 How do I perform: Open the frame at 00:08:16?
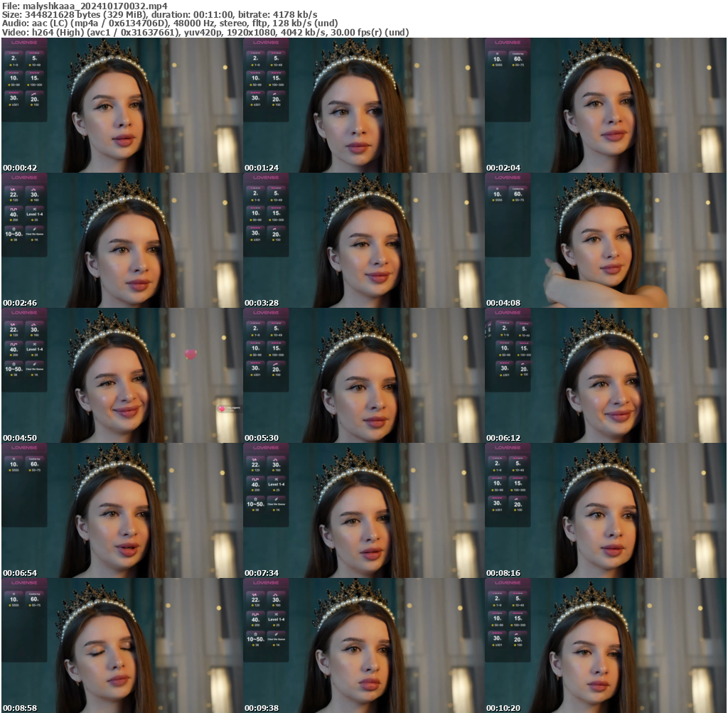pos(606,510)
